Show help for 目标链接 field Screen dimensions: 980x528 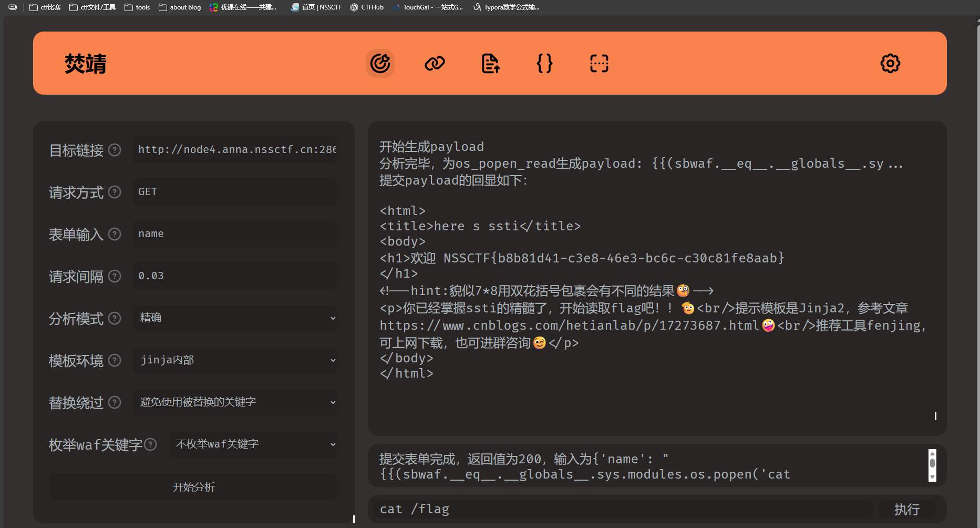point(115,150)
